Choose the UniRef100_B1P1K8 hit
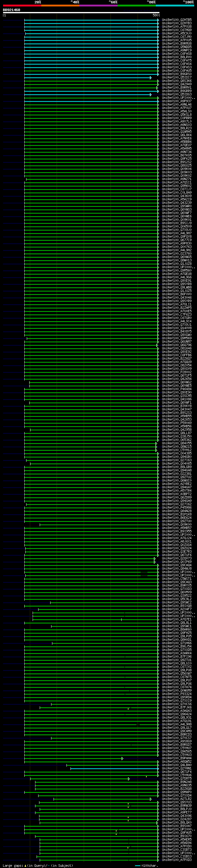 [177, 515]
